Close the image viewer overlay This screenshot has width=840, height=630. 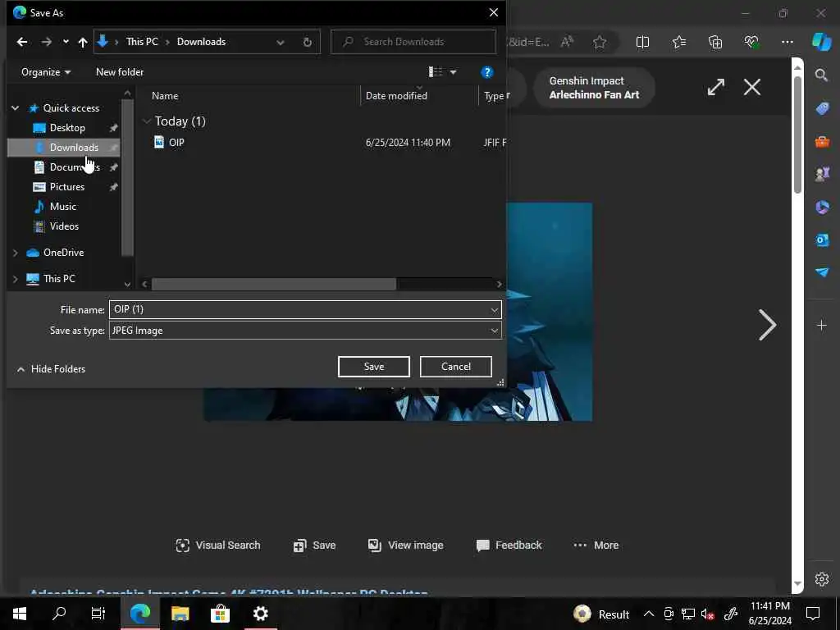(752, 87)
